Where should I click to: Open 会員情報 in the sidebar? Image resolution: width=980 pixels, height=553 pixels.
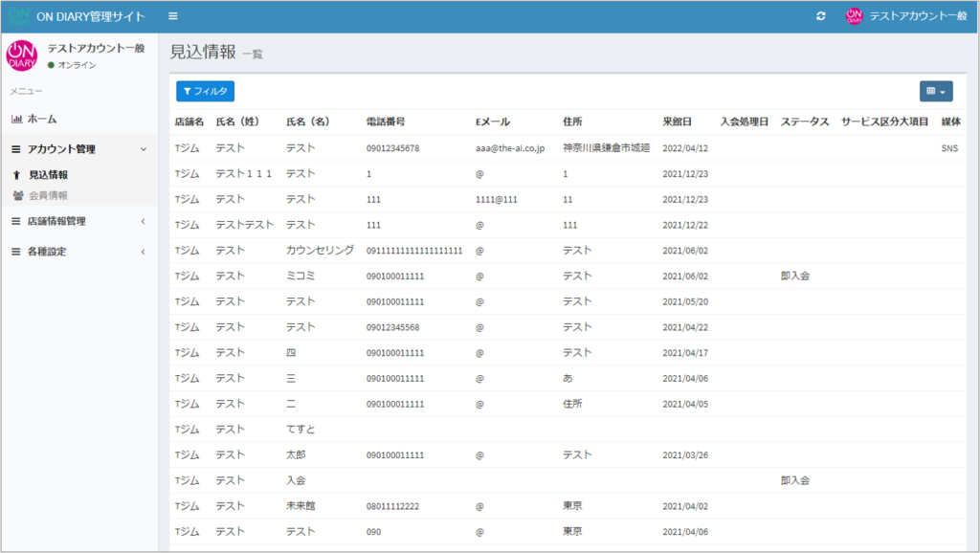pos(48,195)
